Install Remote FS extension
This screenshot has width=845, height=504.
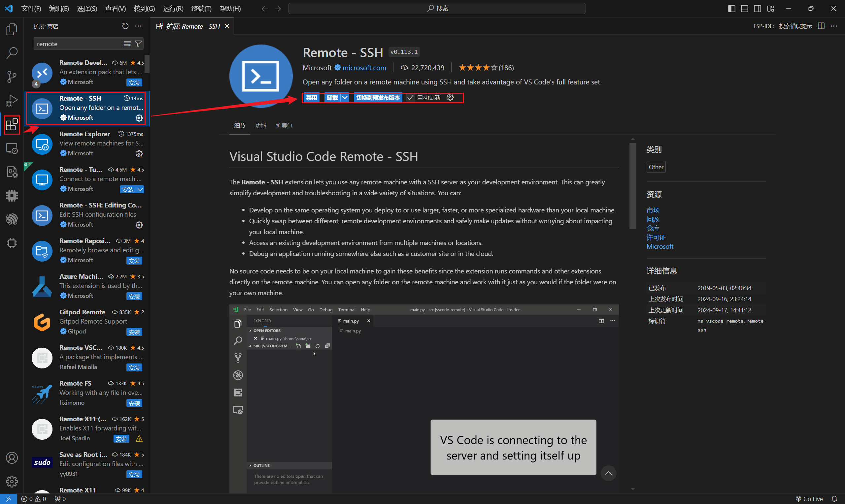coord(134,403)
